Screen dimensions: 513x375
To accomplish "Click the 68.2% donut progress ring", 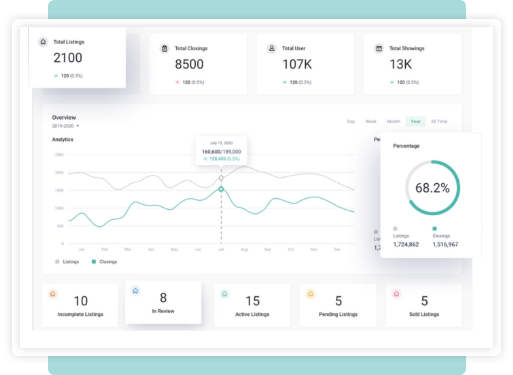I will click(x=432, y=188).
